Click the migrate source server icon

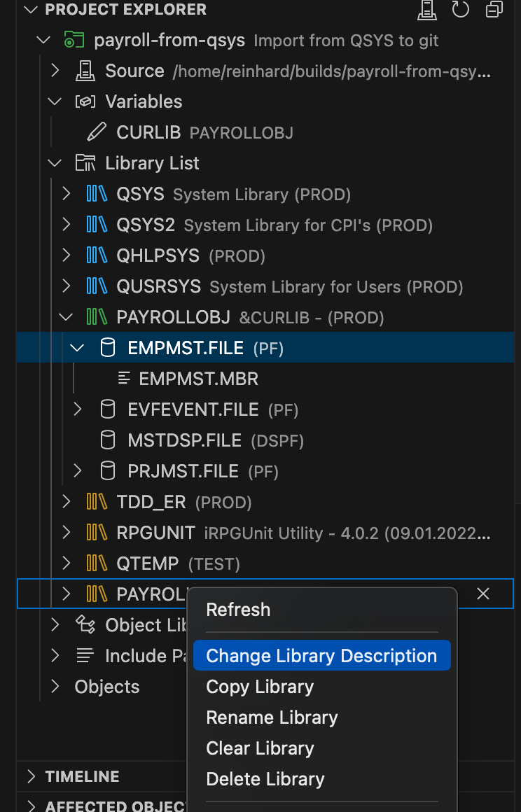point(426,10)
